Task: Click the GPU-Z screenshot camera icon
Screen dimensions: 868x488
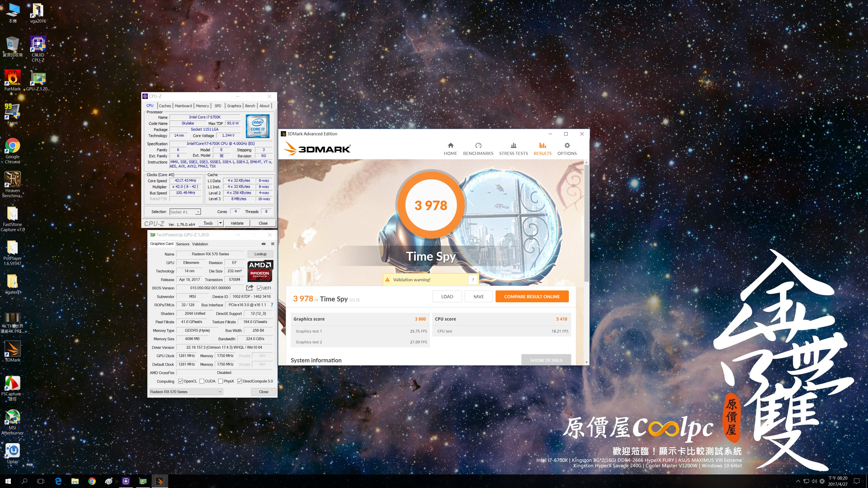Action: click(x=264, y=244)
